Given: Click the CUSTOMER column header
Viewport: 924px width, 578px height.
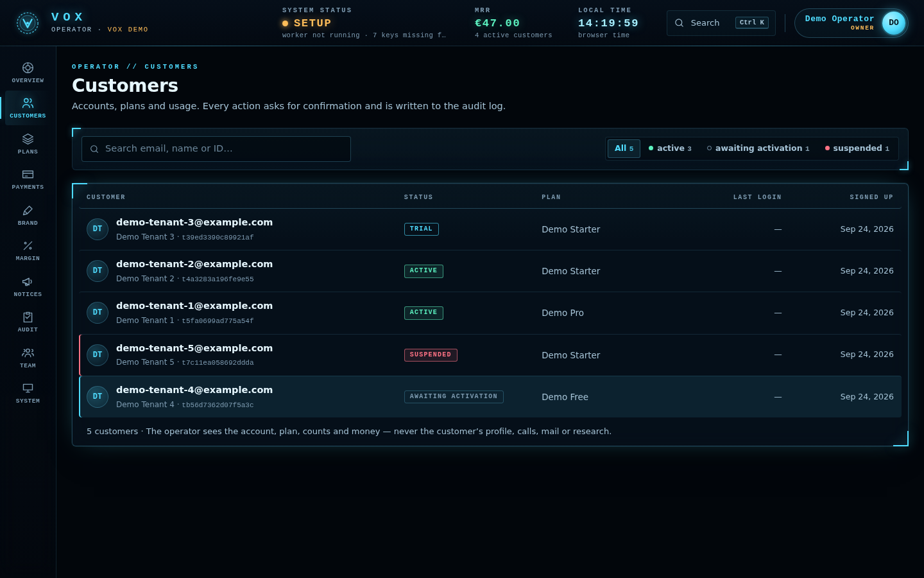Looking at the screenshot, I should pyautogui.click(x=106, y=197).
